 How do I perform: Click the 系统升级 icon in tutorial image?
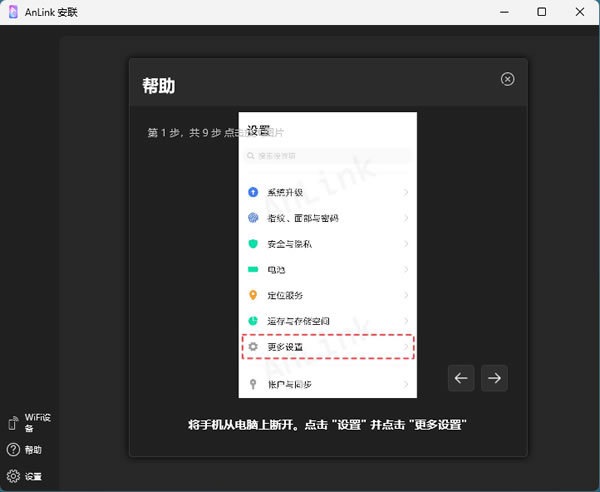(x=253, y=192)
